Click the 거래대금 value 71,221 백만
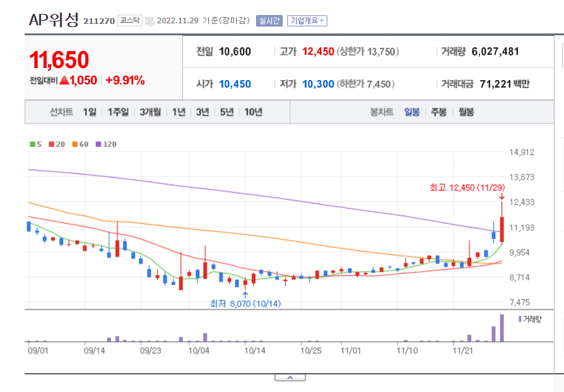The width and height of the screenshot is (564, 392). 505,84
